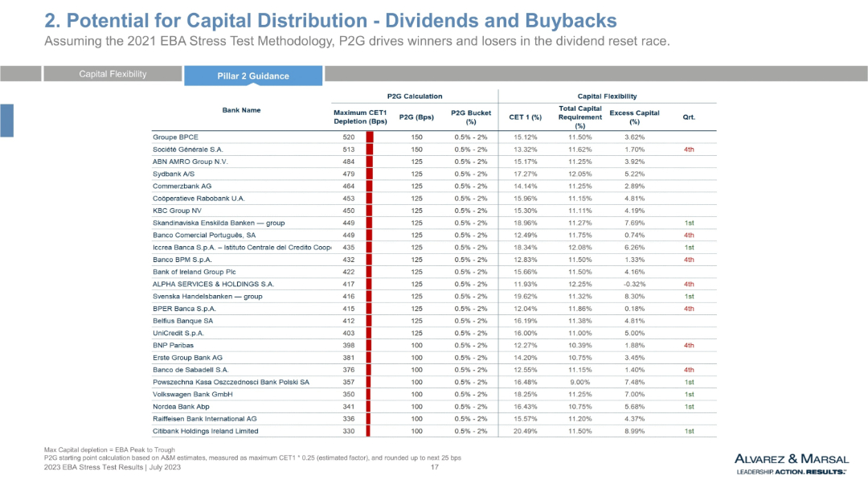Click the red depletion bar for Groupe BPCE

[370, 137]
